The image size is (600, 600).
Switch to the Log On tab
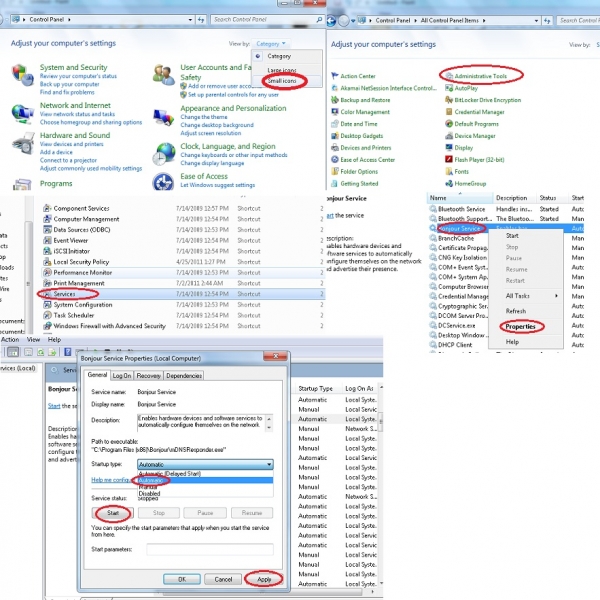coord(122,376)
